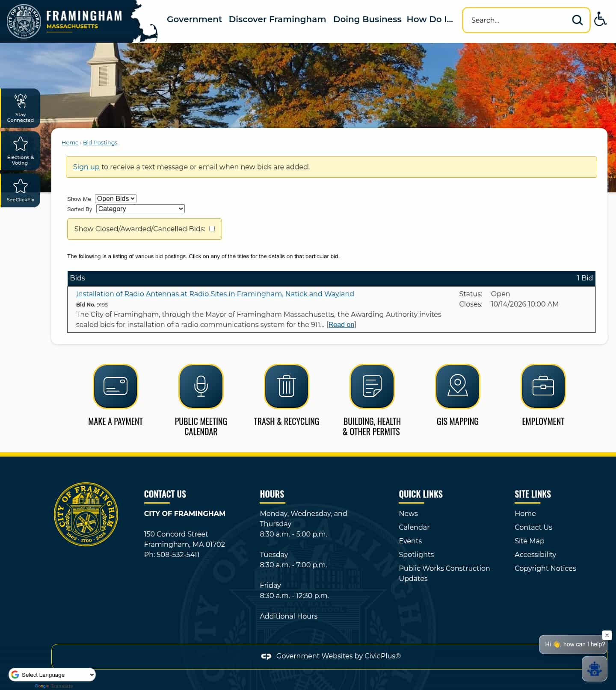
Task: Click the Make a Payment card icon
Action: click(115, 386)
